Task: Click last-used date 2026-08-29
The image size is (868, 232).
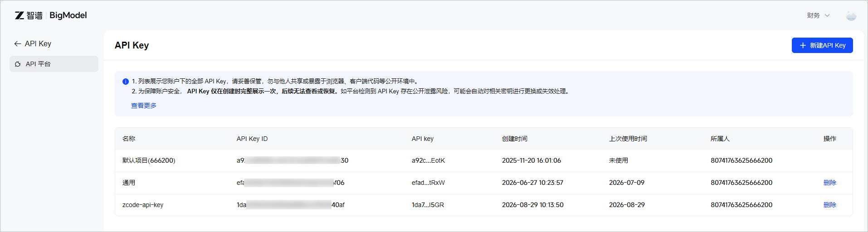Action: tap(627, 205)
